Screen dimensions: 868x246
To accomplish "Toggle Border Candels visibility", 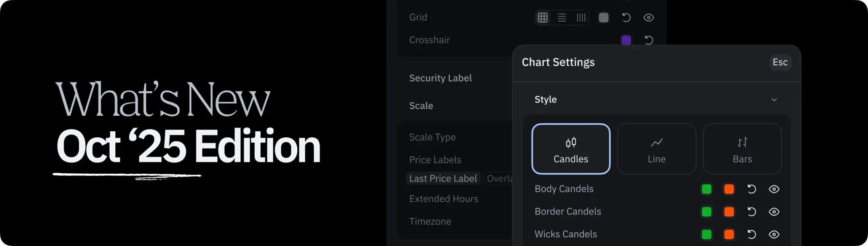I will point(774,212).
